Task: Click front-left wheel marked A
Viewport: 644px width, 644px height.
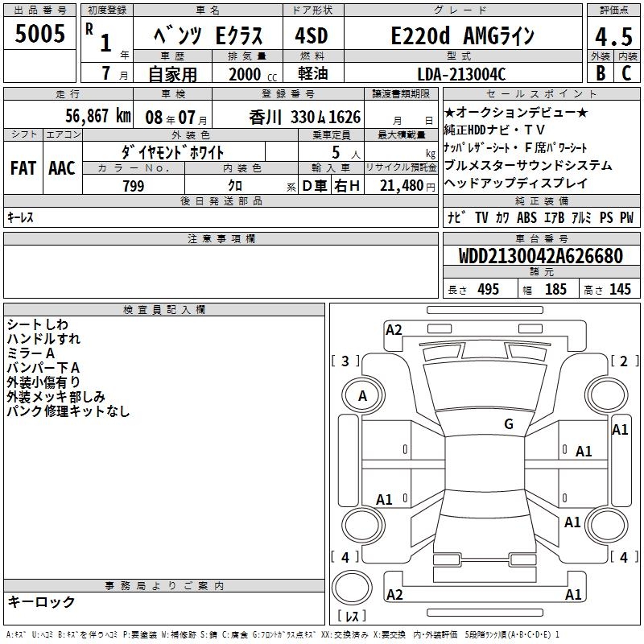Action: 363,396
